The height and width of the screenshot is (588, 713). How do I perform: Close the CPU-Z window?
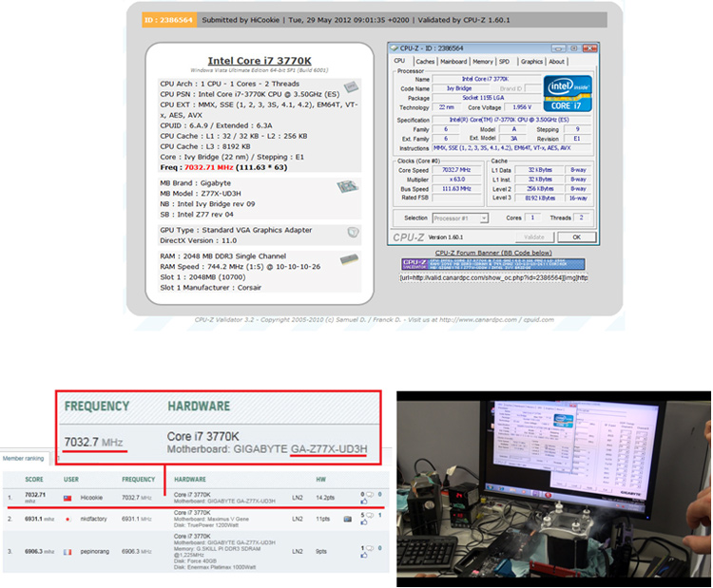(x=589, y=48)
